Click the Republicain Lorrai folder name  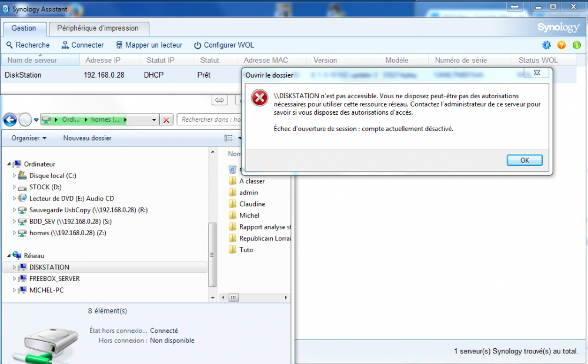[265, 238]
